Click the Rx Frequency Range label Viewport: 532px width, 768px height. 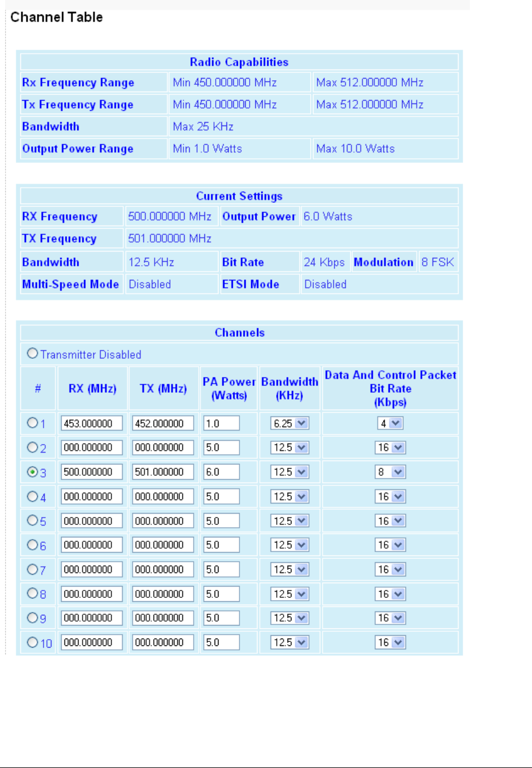pyautogui.click(x=78, y=83)
